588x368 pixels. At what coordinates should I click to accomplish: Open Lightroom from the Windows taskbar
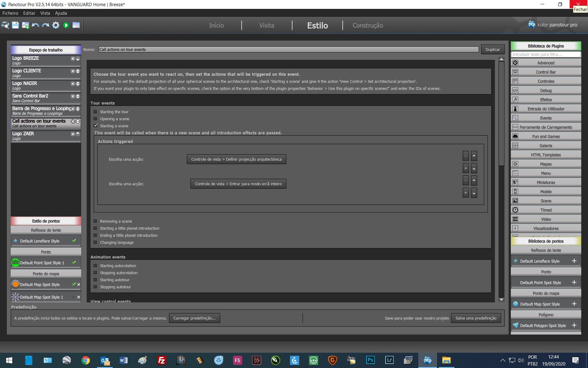(389, 360)
